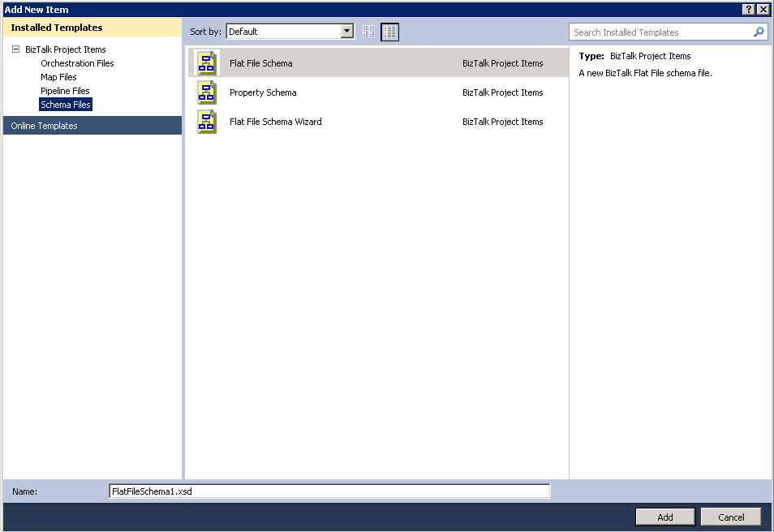Click the Property Schema template icon
Viewport: 774px width, 532px height.
(x=207, y=92)
